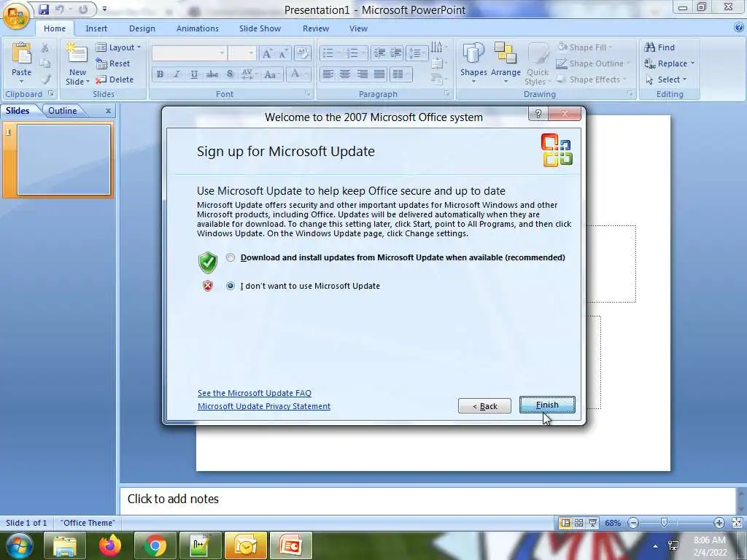Open the font size combo box

(242, 52)
